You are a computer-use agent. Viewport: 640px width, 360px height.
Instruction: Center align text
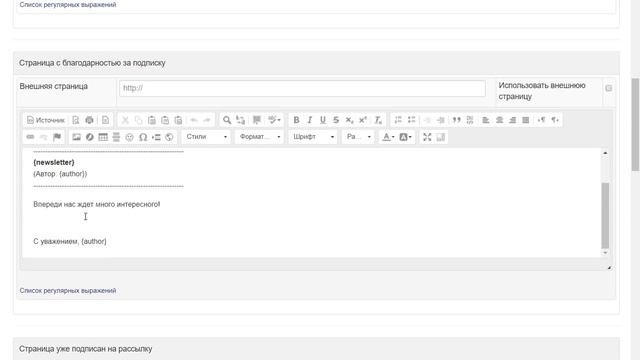tap(499, 120)
